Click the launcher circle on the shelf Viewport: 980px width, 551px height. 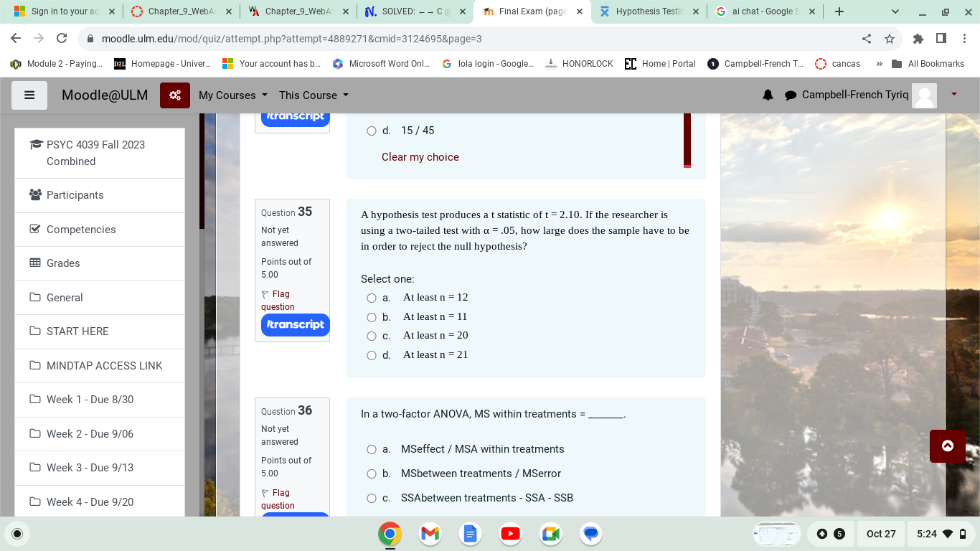pyautogui.click(x=17, y=534)
